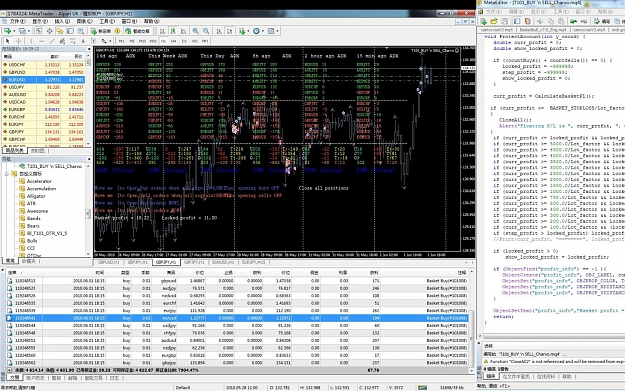Toggle the Market Watch window icon

pyautogui.click(x=39, y=31)
